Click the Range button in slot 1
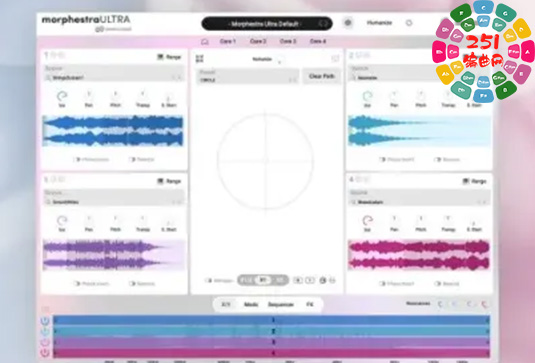Image resolution: width=535 pixels, height=363 pixels. click(x=169, y=57)
